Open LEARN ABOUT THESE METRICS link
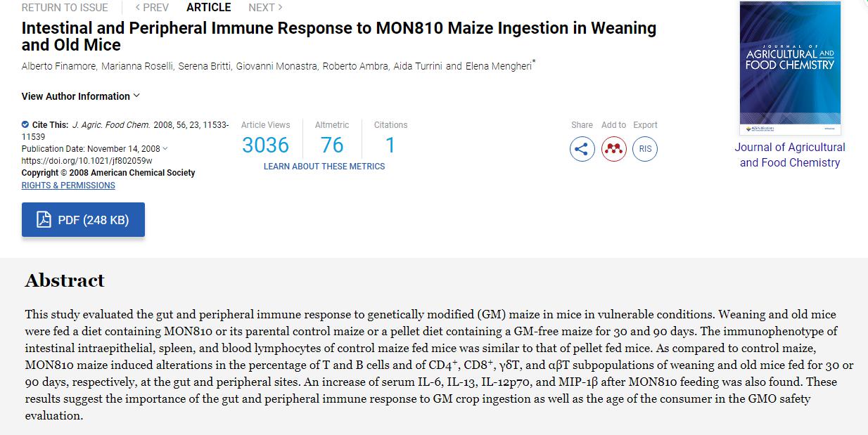Viewport: 868px width, 435px height. point(324,167)
